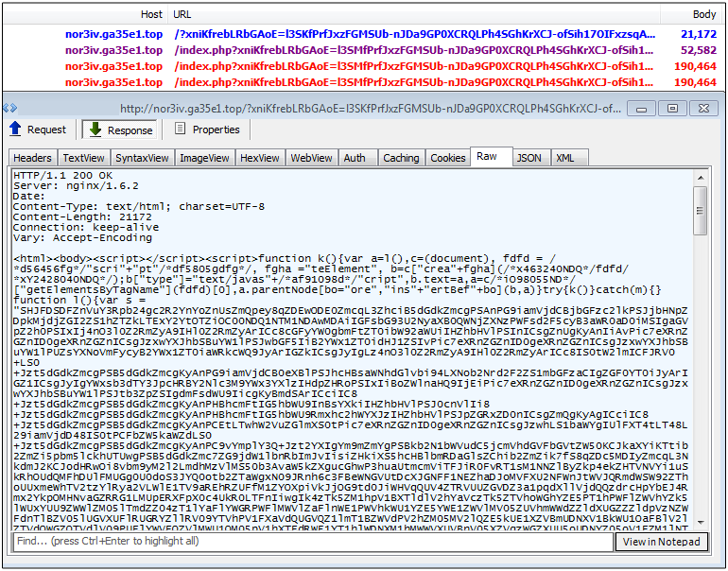Open the Properties pane
Viewport: 728px width, 571px height.
(208, 130)
